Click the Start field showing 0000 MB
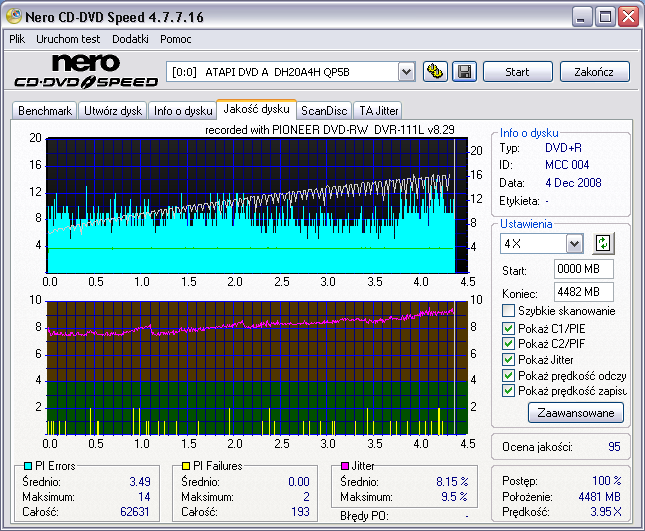The height and width of the screenshot is (531, 645). [584, 269]
